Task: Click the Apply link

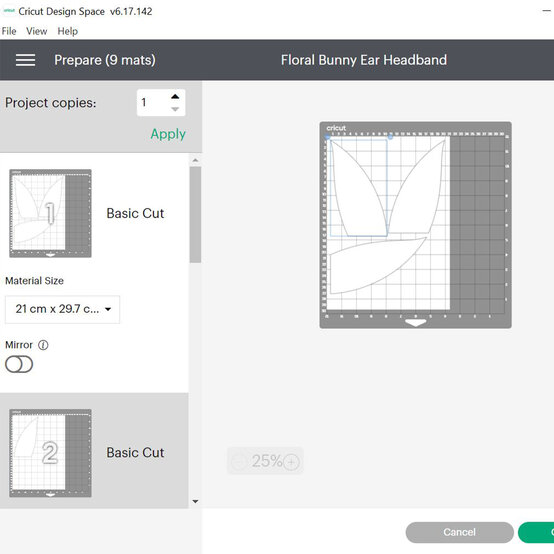Action: point(168,134)
